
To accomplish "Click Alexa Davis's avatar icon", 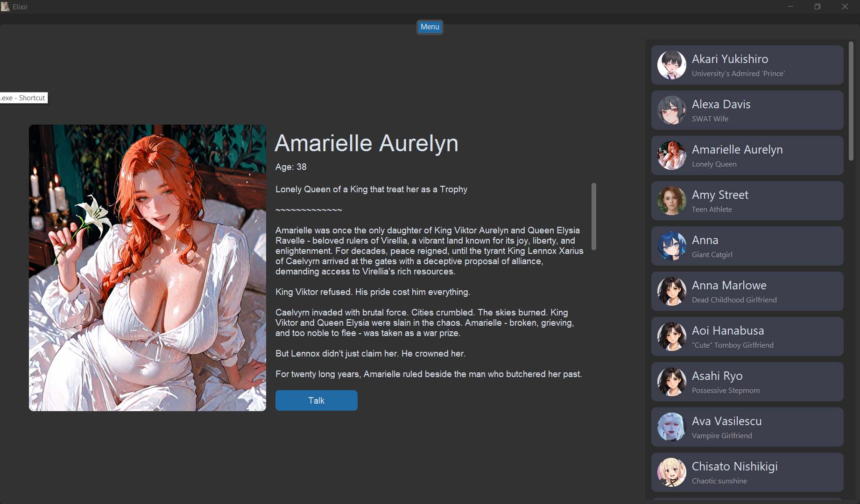I will click(x=671, y=110).
